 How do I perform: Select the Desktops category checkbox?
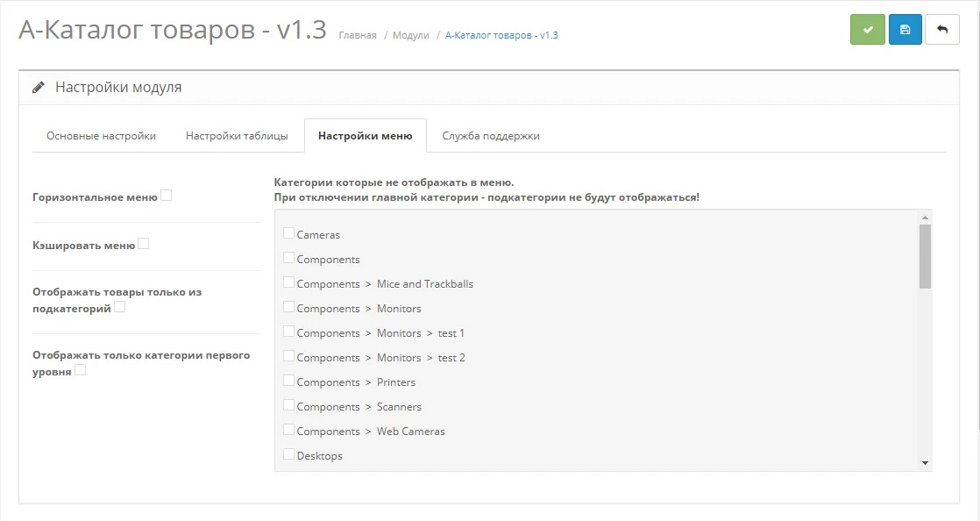(288, 454)
